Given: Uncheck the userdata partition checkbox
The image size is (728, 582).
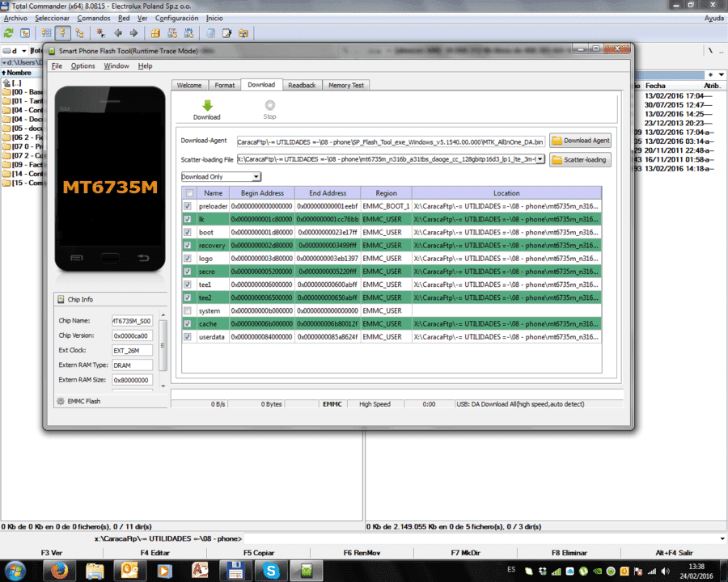Looking at the screenshot, I should 188,337.
